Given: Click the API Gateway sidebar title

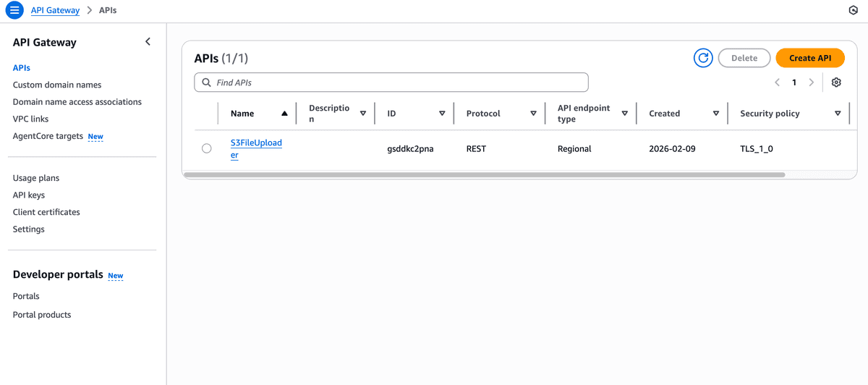Looking at the screenshot, I should 45,42.
